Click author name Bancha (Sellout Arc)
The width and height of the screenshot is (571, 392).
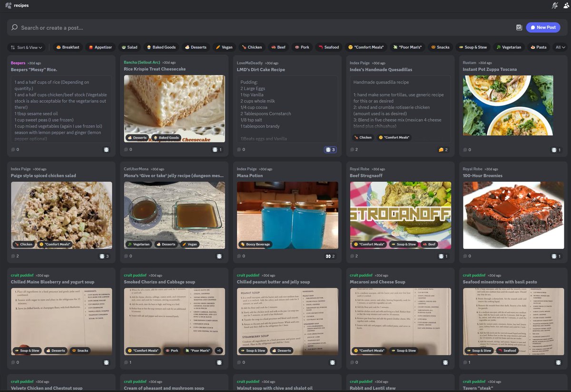(142, 63)
